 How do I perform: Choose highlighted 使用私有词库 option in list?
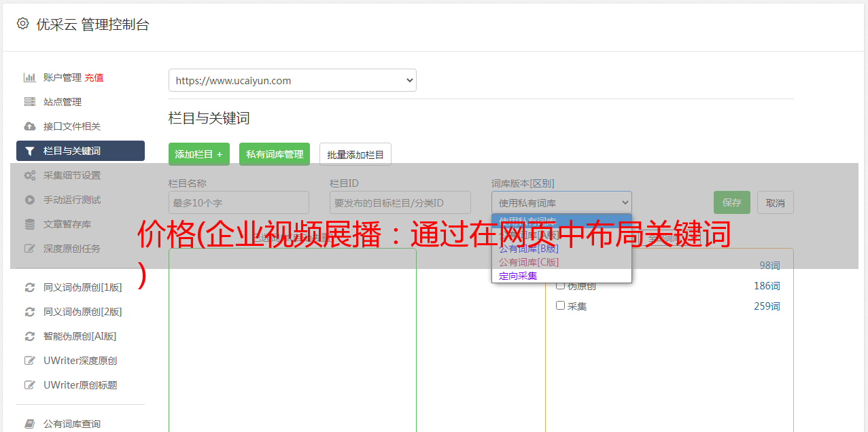coord(561,221)
